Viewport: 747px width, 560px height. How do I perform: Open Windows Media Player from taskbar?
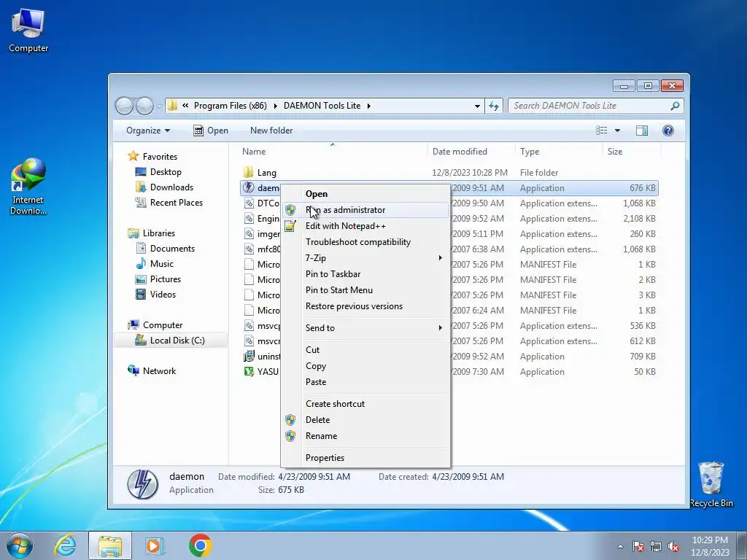coord(154,545)
